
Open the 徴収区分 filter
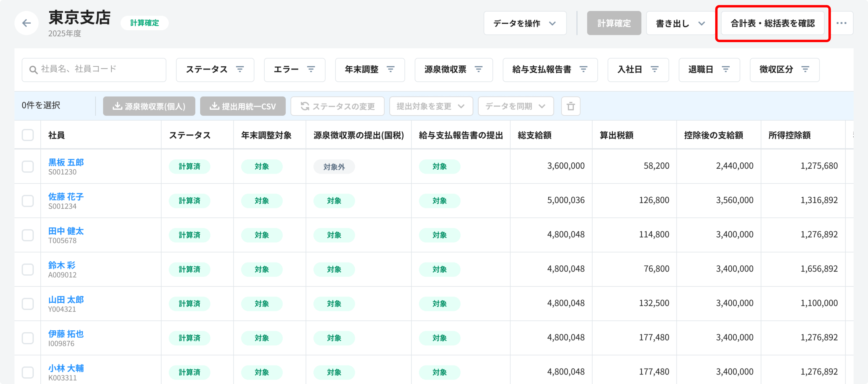tap(784, 70)
